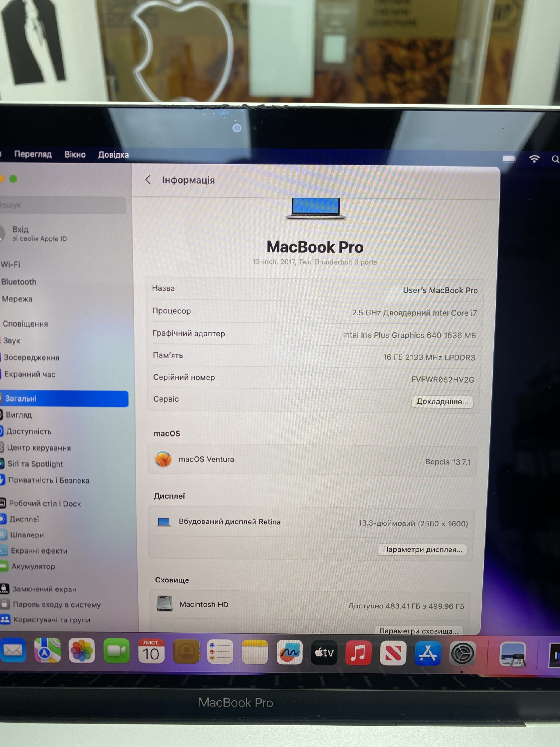
Task: Go back using the chevron arrow
Action: point(148,180)
